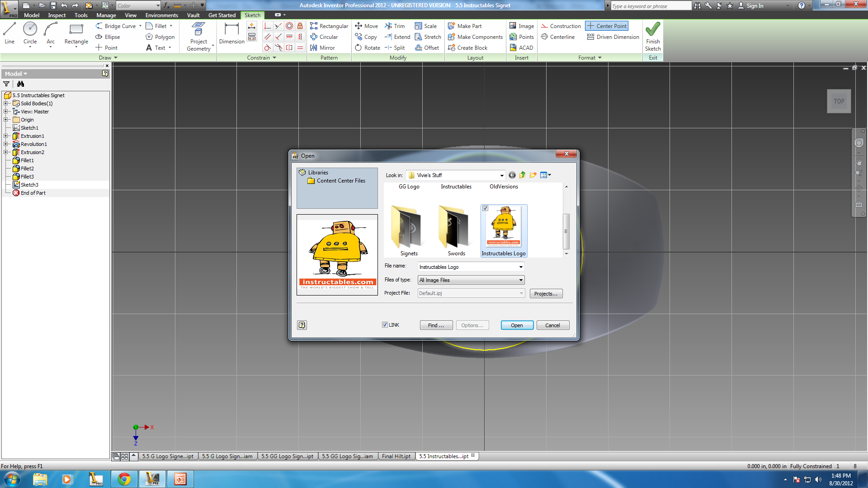Select the Rectangle sketch tool
The width and height of the screenshot is (868, 488).
(x=76, y=34)
